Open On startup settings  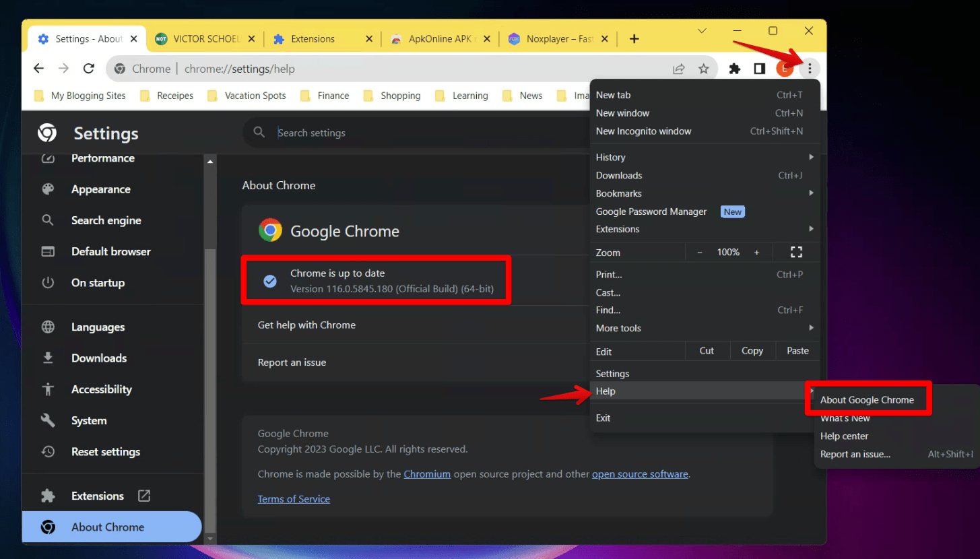point(98,283)
